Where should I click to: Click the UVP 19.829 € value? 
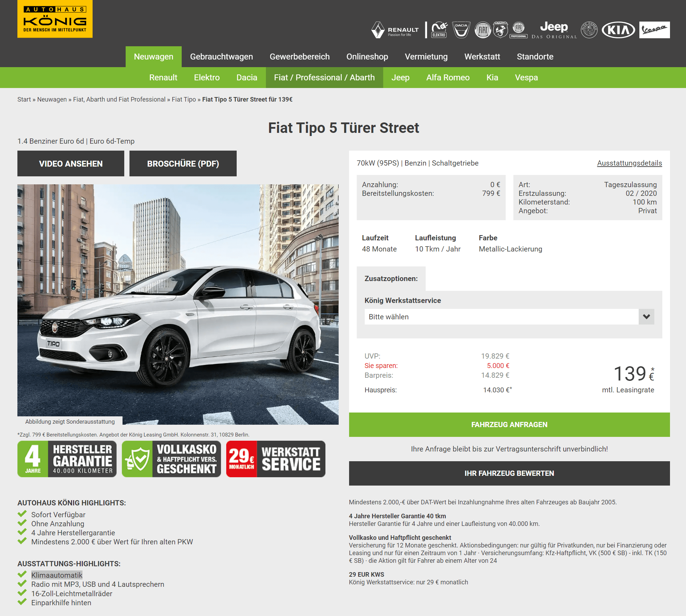[495, 356]
